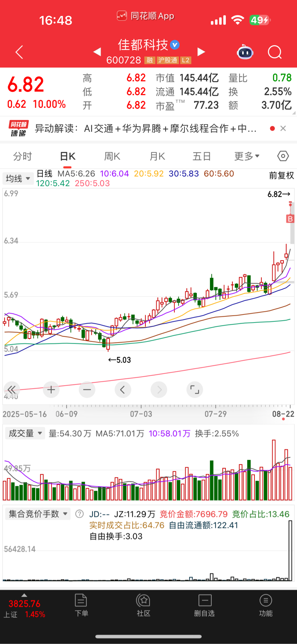This screenshot has height=644, width=297.
Task: Tap 删自选 to remove from watchlist
Action: [x=204, y=605]
